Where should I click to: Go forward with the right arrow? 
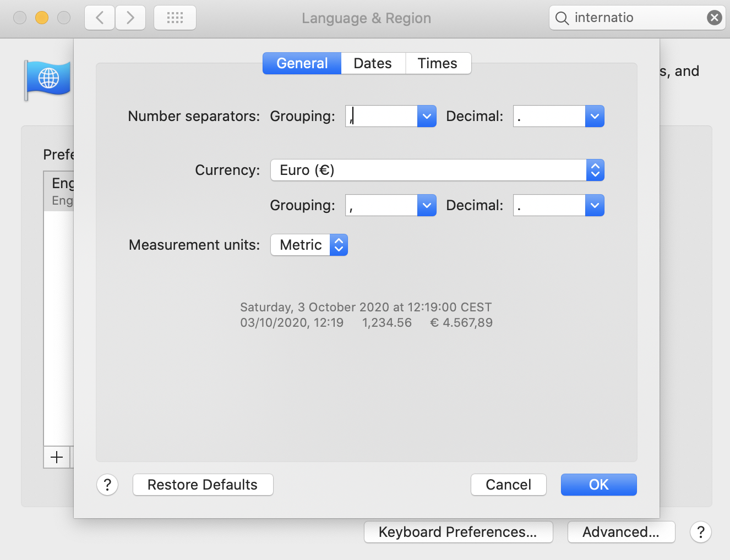130,18
